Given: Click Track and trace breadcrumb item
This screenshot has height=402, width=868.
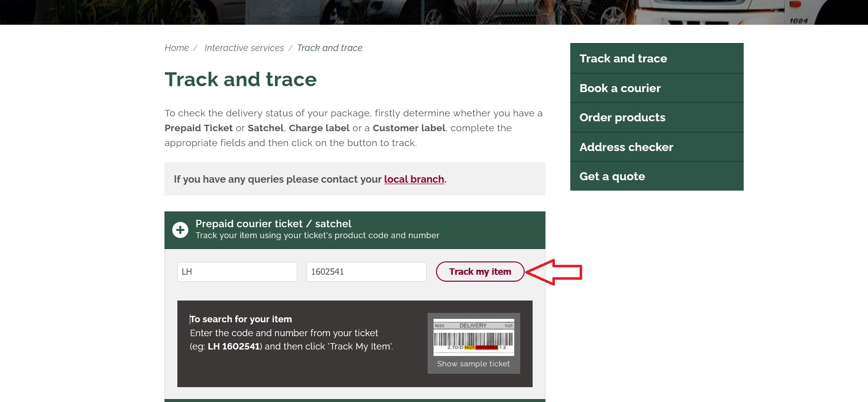Looking at the screenshot, I should (329, 48).
